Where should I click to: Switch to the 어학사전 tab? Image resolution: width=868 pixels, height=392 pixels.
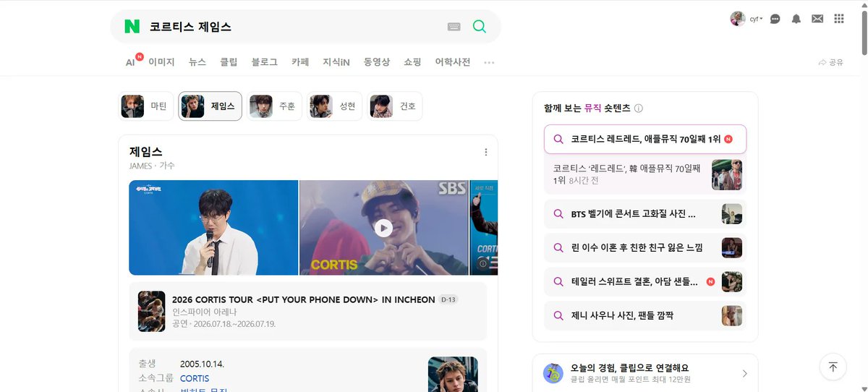click(x=453, y=62)
